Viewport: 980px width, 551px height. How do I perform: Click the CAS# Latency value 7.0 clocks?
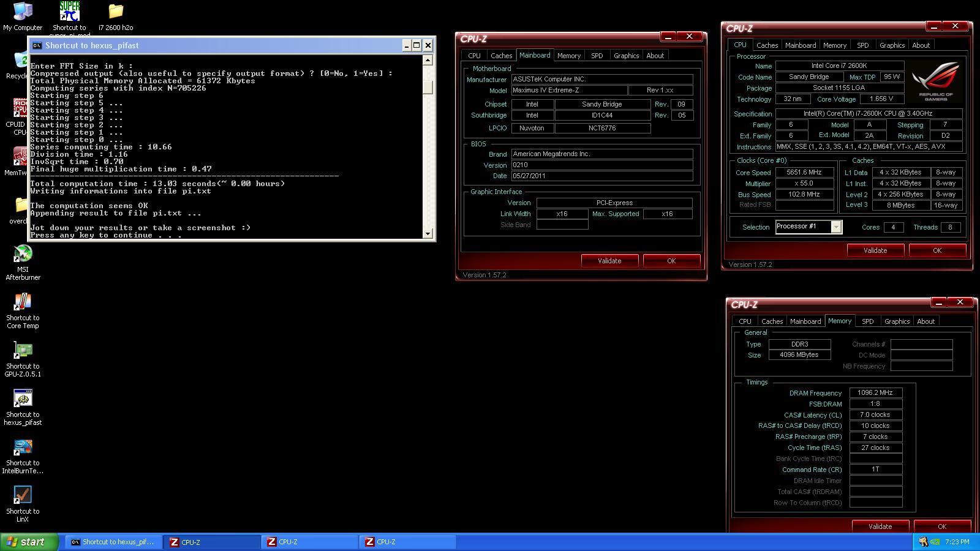(876, 415)
